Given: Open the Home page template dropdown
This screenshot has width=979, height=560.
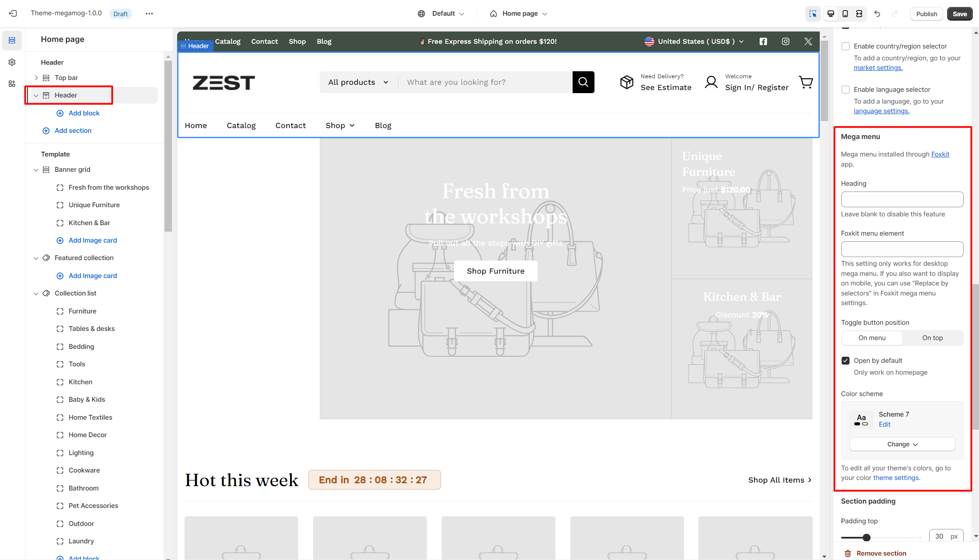Looking at the screenshot, I should click(519, 14).
